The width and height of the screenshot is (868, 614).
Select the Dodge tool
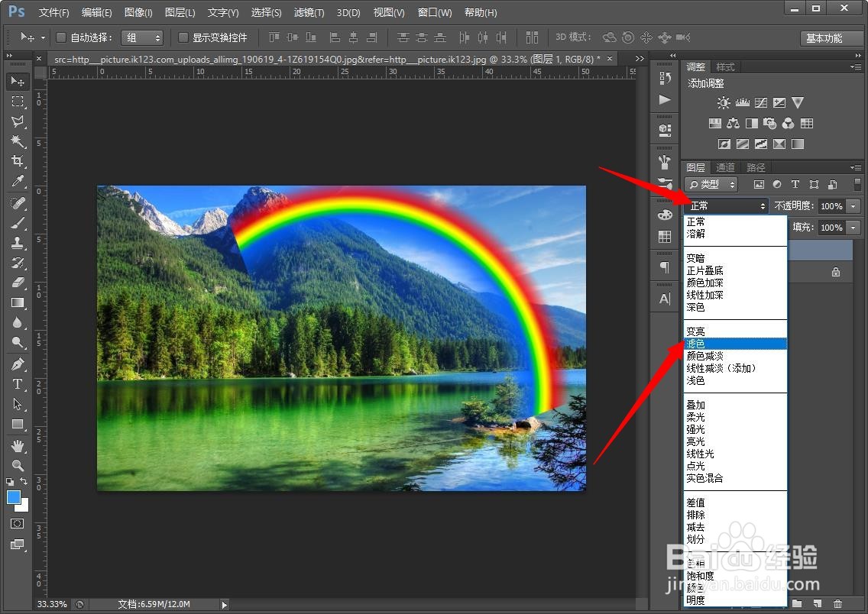18,342
